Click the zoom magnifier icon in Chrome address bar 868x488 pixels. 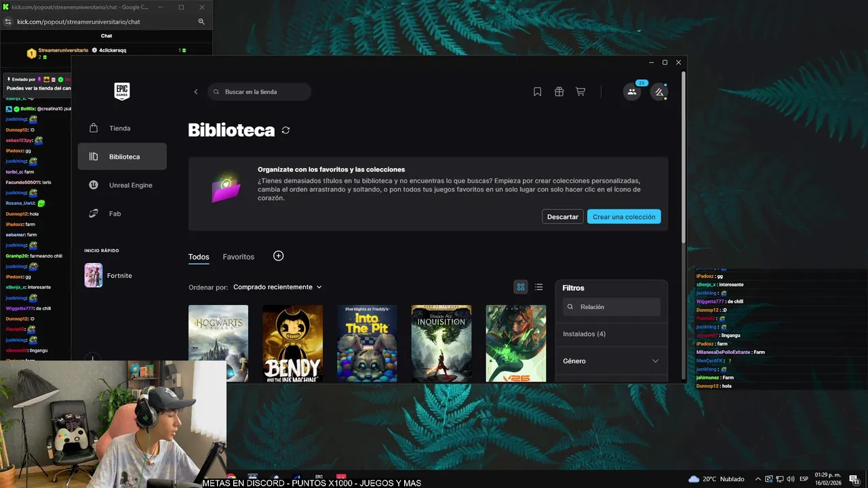(x=201, y=22)
